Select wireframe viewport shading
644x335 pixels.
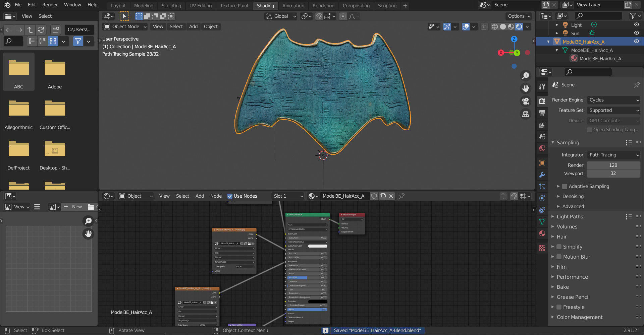[x=495, y=27]
